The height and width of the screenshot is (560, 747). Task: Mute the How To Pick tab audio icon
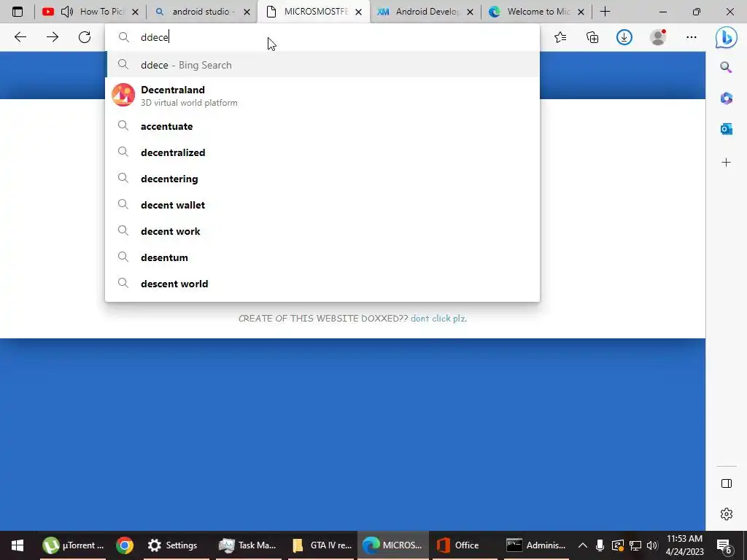67,12
